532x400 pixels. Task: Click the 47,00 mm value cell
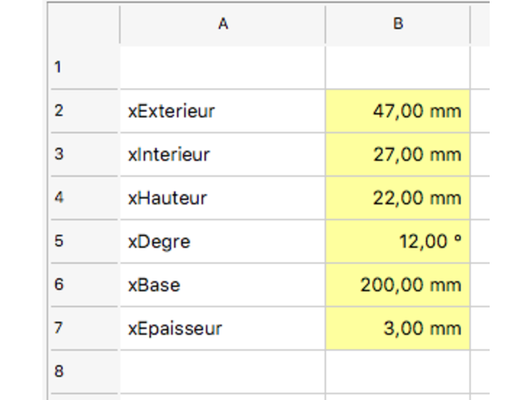click(397, 111)
